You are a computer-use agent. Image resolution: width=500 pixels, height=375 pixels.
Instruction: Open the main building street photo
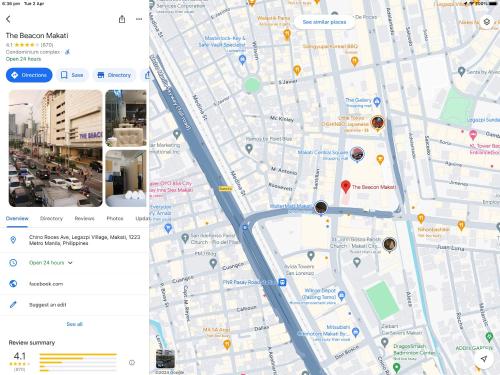(55, 148)
